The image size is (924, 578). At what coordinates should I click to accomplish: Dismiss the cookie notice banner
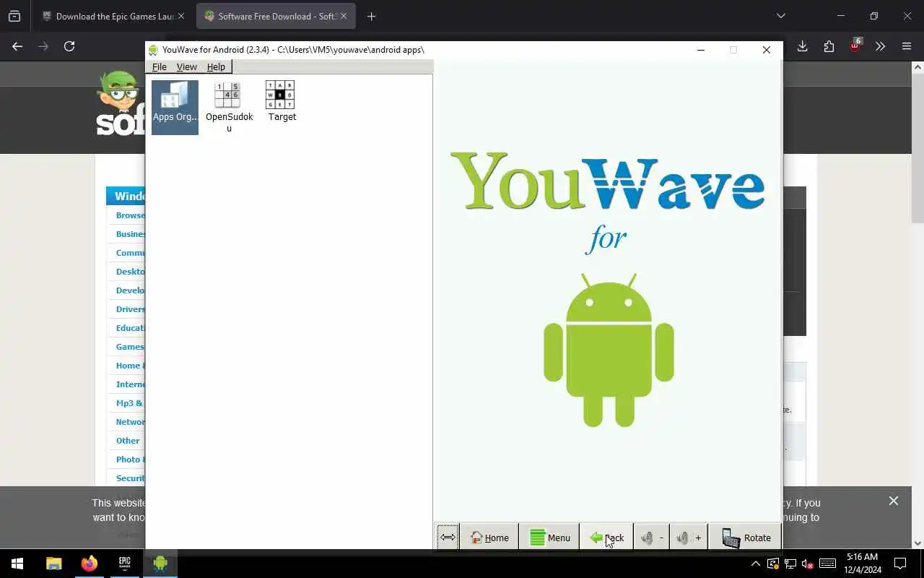pyautogui.click(x=894, y=501)
